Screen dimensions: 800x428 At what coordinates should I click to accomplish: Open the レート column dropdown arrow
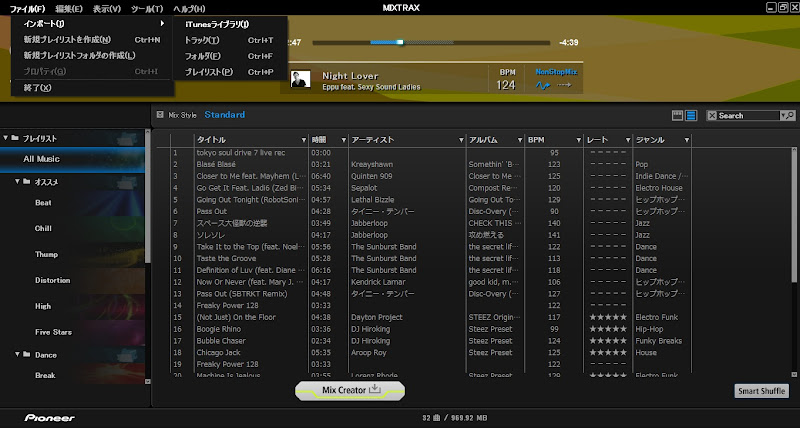pos(628,140)
